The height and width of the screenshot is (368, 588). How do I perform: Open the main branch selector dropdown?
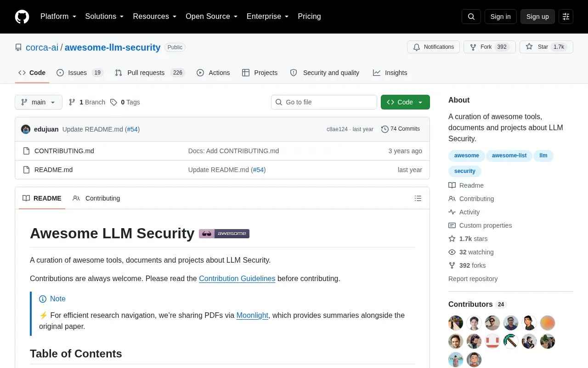coord(39,102)
